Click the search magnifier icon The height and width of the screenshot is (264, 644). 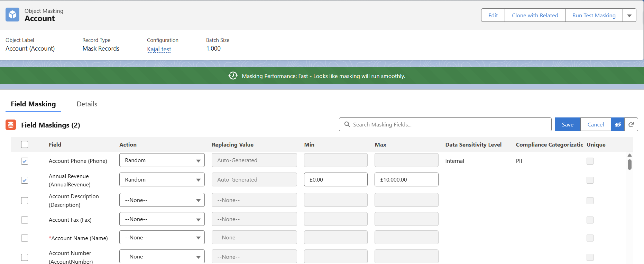(x=347, y=124)
